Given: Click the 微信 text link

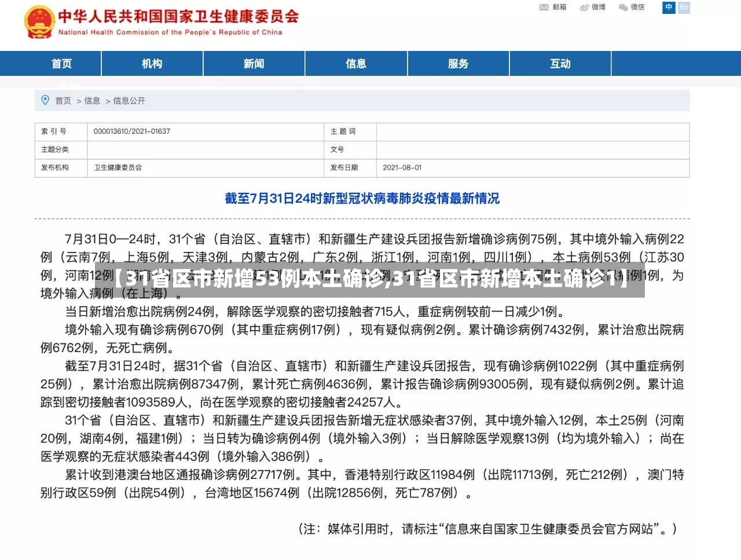Looking at the screenshot, I should [637, 7].
